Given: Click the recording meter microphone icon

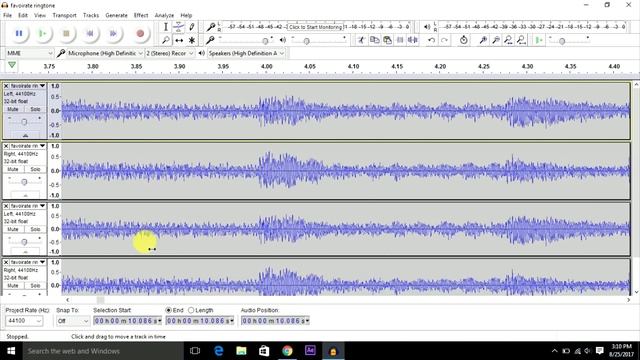Looking at the screenshot, I should click(211, 27).
